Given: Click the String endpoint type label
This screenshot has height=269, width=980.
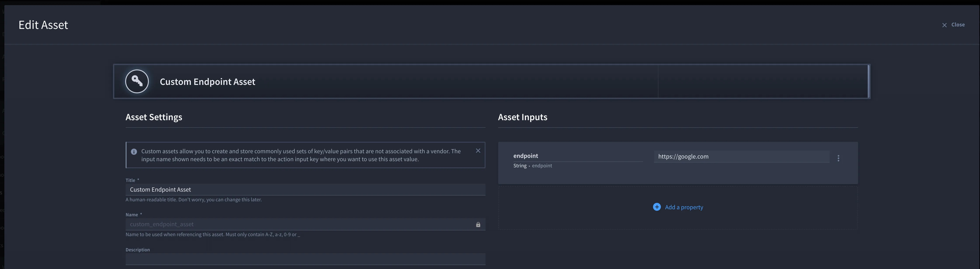Looking at the screenshot, I should [x=532, y=166].
